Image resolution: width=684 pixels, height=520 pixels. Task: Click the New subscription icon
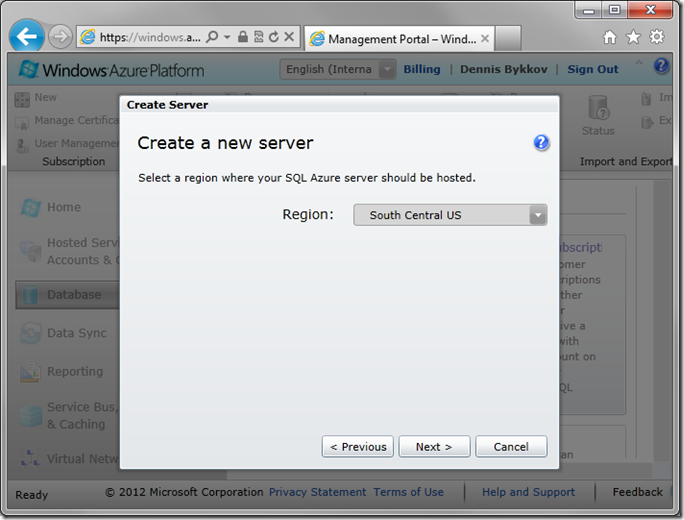coord(22,99)
